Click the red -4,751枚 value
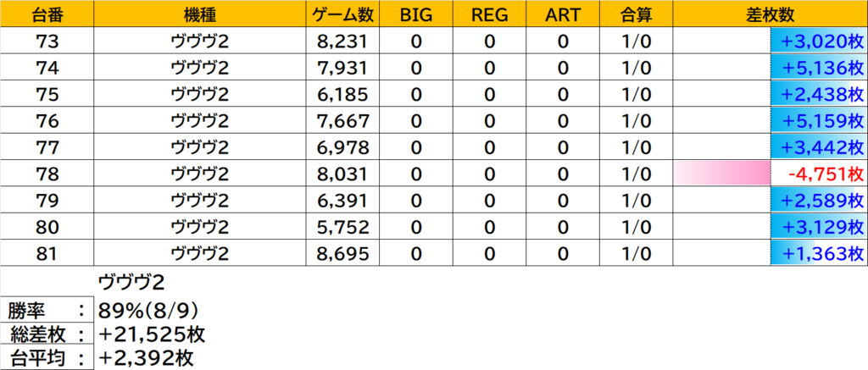The image size is (868, 370). [821, 174]
